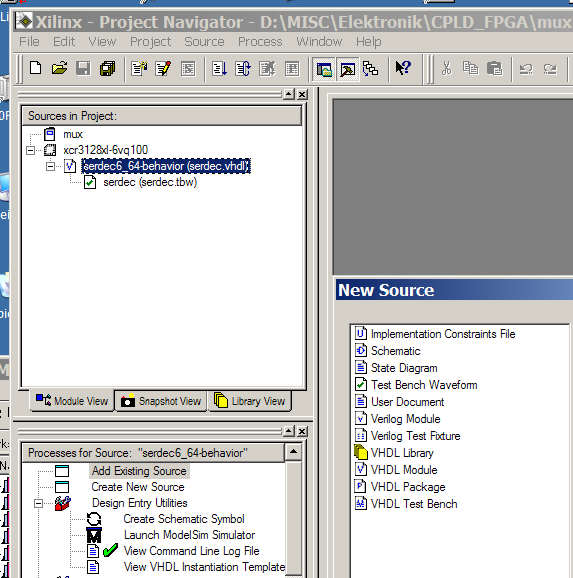Screen dimensions: 573x578
Task: Collapse the Design Entry Utilities node
Action: [x=38, y=503]
